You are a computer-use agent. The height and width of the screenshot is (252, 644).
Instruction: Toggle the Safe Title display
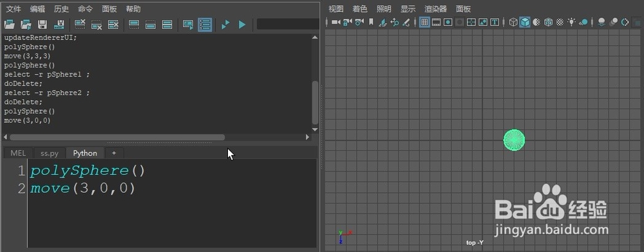tap(495, 22)
